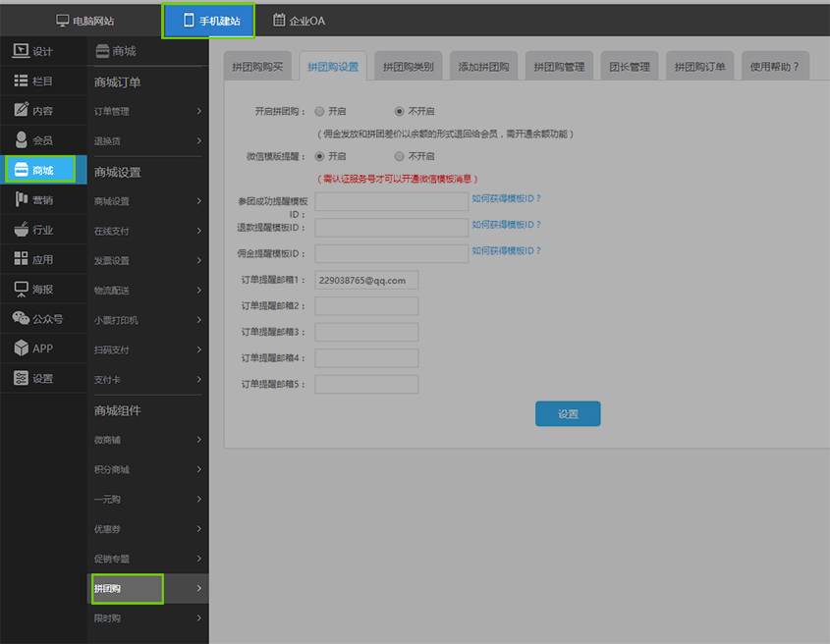Open the 营销 flag icon in sidebar

coord(21,199)
